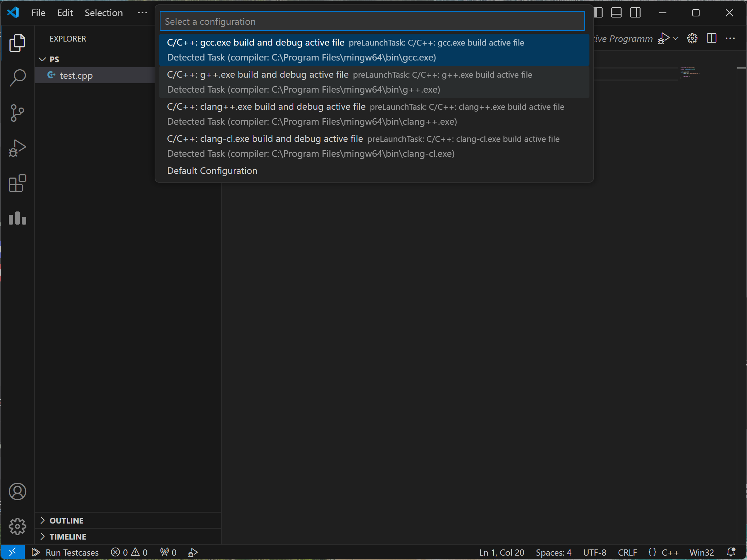Click split editor right icon

click(711, 38)
